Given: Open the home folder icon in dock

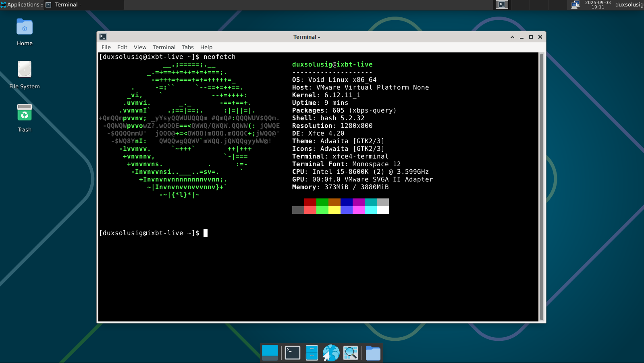Looking at the screenshot, I should 373,353.
